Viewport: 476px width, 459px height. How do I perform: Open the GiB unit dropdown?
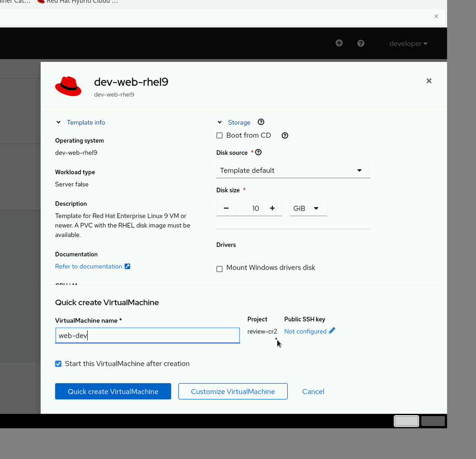point(308,208)
